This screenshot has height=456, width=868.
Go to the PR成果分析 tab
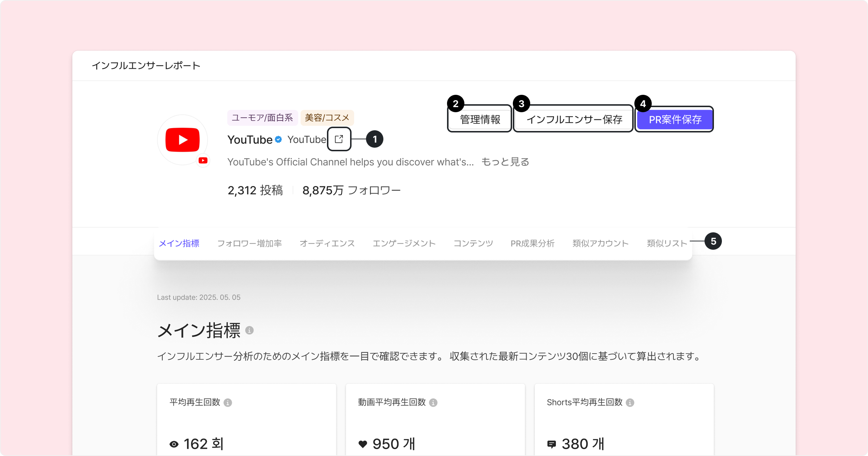pyautogui.click(x=532, y=243)
